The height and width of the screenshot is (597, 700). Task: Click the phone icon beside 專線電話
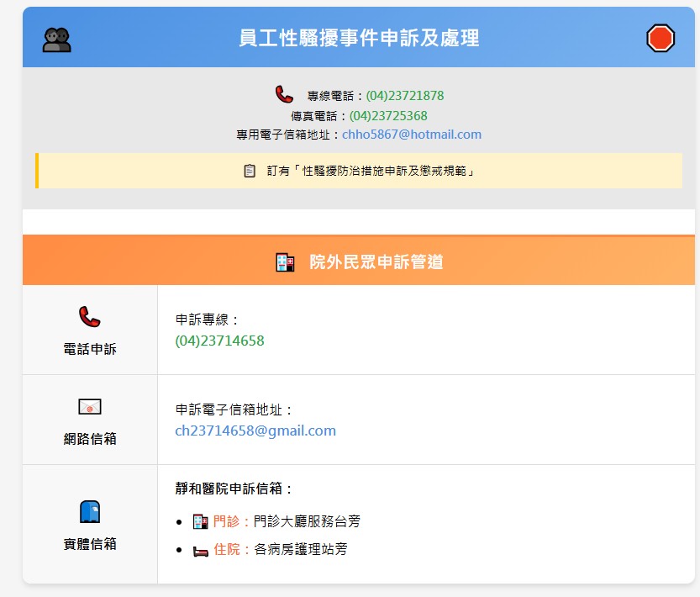coord(284,94)
